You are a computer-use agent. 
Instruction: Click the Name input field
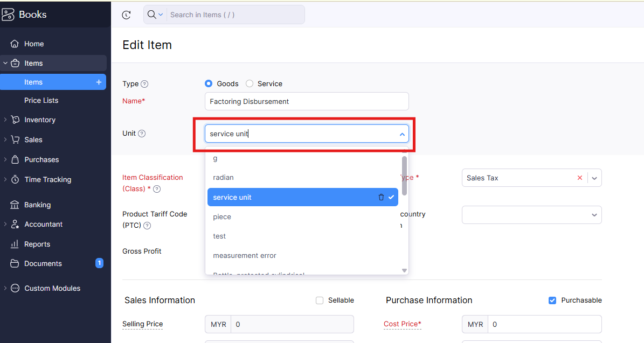pyautogui.click(x=307, y=101)
